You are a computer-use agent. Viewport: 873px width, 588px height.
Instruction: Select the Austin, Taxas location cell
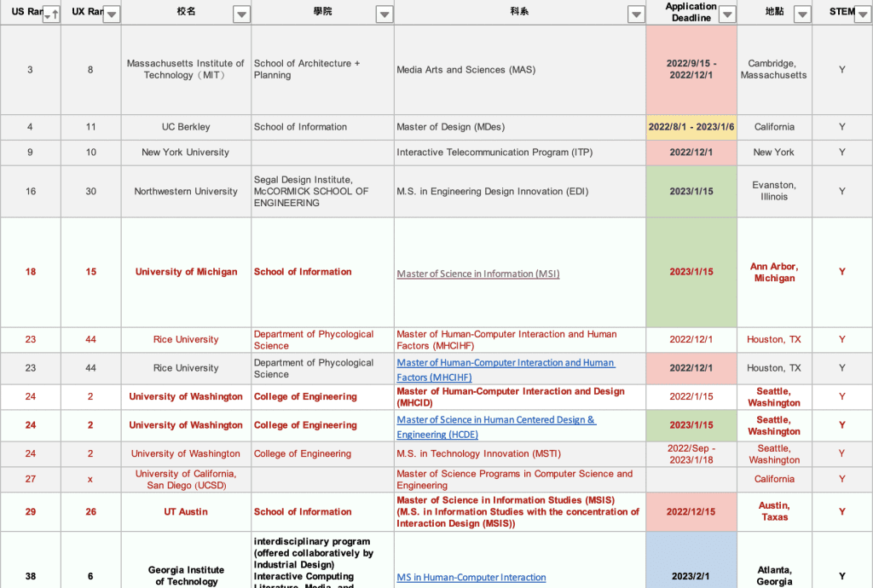774,512
